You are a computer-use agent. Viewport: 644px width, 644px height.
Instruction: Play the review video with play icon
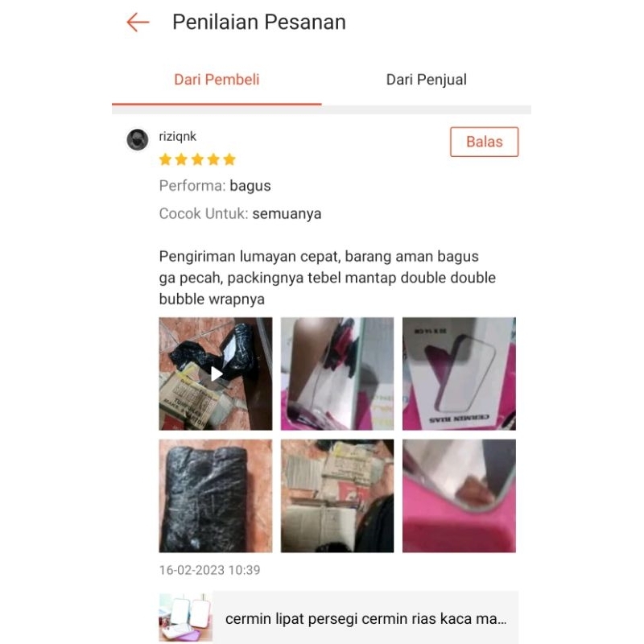point(216,374)
